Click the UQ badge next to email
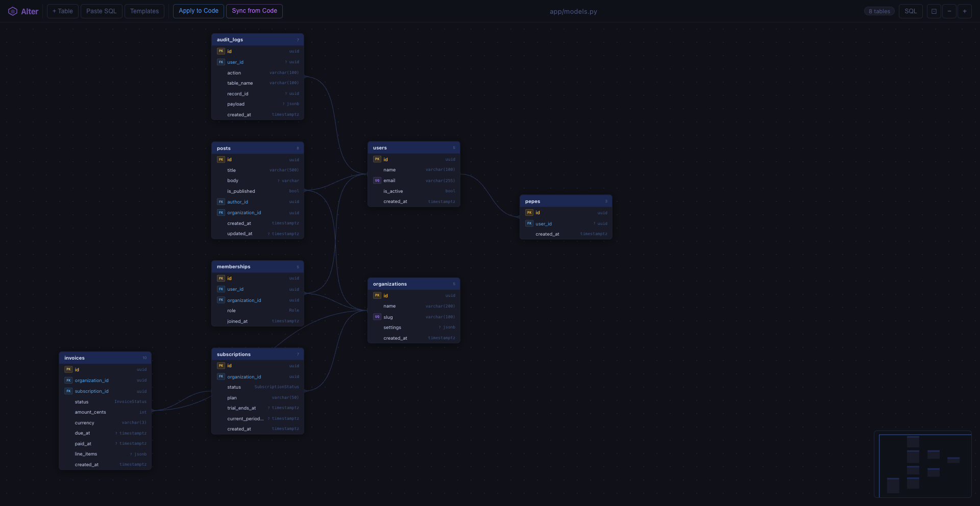The image size is (980, 506). click(x=377, y=181)
